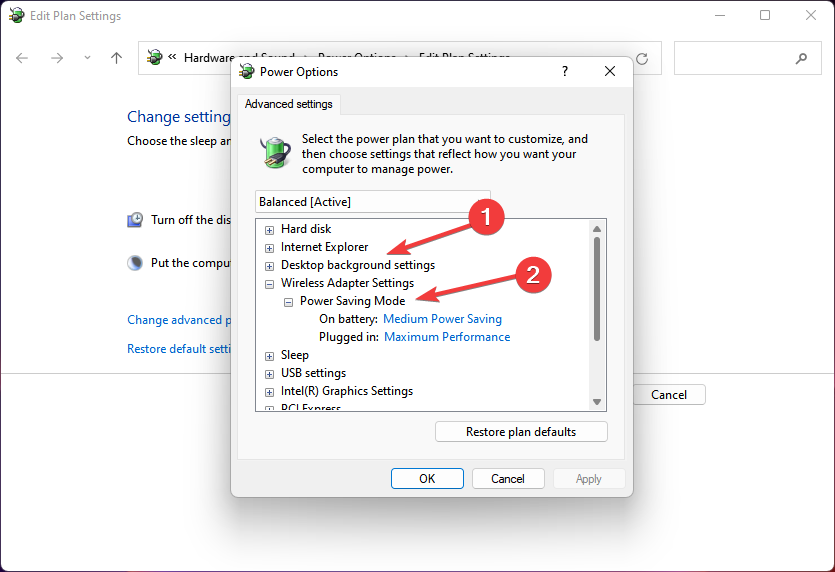835x572 pixels.
Task: Click the Restore default settings link
Action: tap(179, 349)
